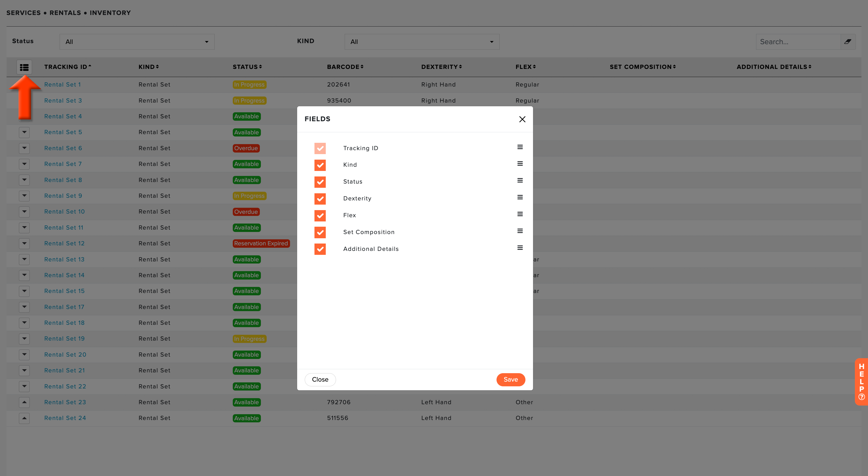
Task: Expand row menu for Rental Set 18
Action: coord(24,323)
